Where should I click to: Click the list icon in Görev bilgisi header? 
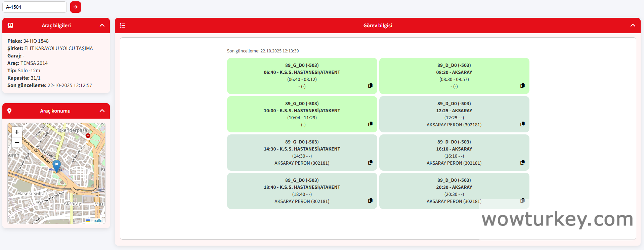click(123, 26)
